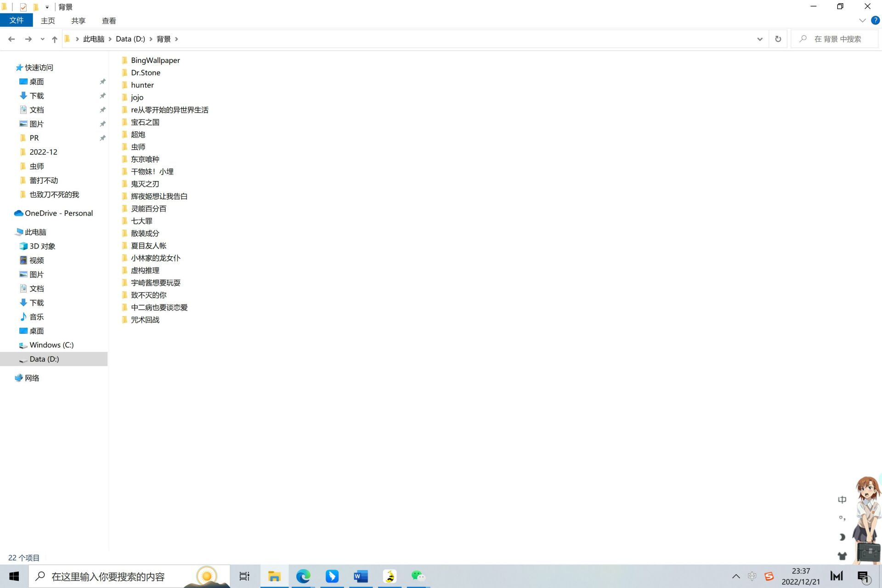Click the Refresh button in address bar
The width and height of the screenshot is (882, 588).
(x=778, y=39)
